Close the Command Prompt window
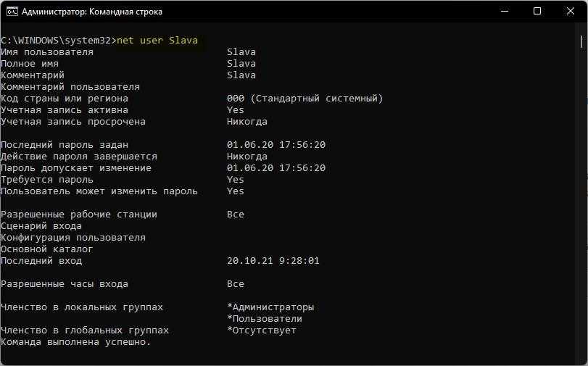Image resolution: width=588 pixels, height=366 pixels. (571, 12)
